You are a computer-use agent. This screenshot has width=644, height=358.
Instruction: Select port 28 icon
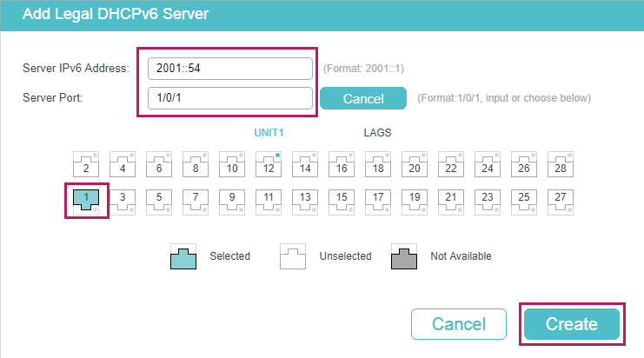coord(561,164)
